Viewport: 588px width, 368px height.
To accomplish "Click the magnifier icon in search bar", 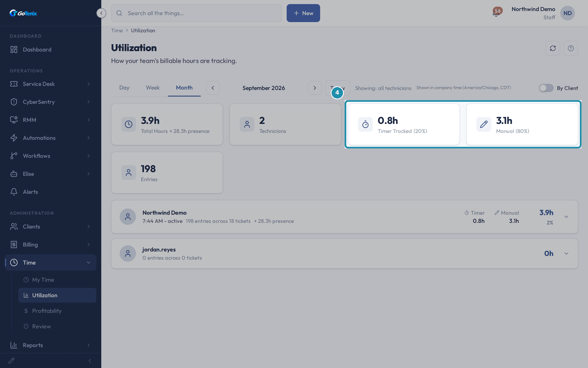I will tap(119, 13).
